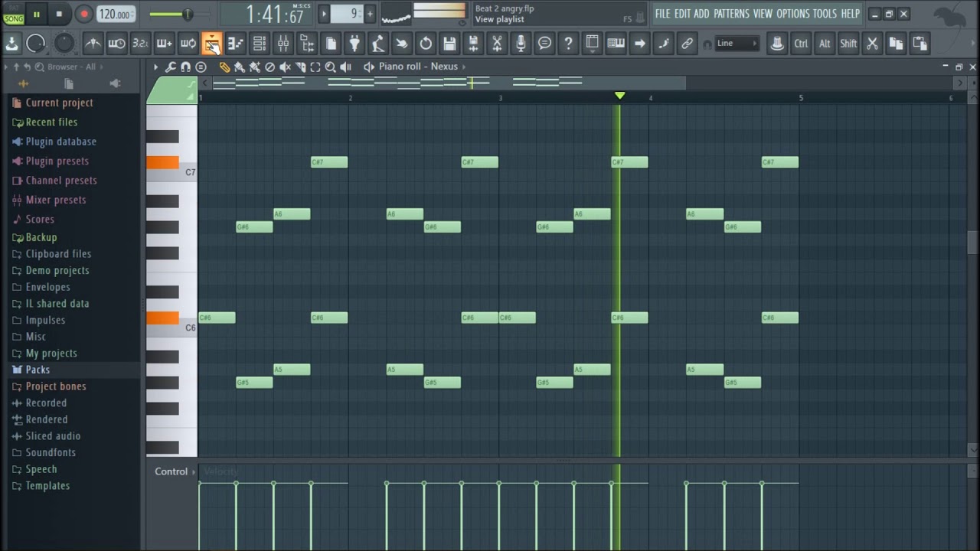This screenshot has width=980, height=551.
Task: Click the playhead marker on the timeline
Action: point(619,96)
